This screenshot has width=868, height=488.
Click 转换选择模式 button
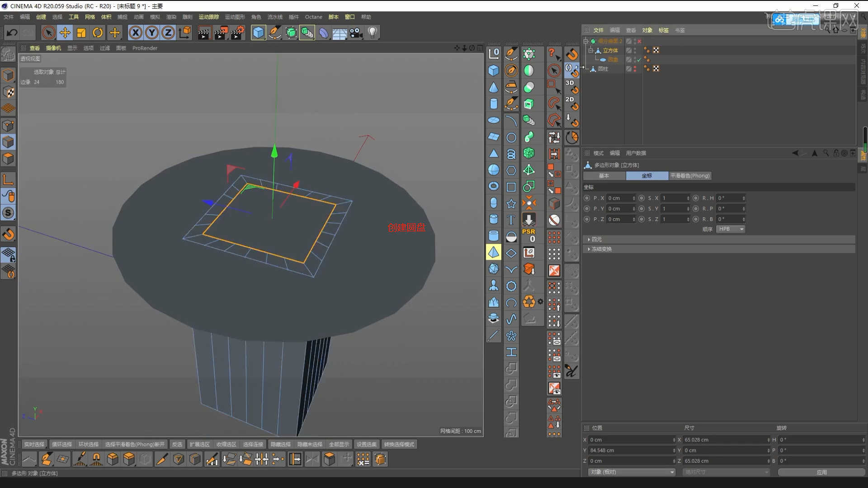pyautogui.click(x=399, y=444)
